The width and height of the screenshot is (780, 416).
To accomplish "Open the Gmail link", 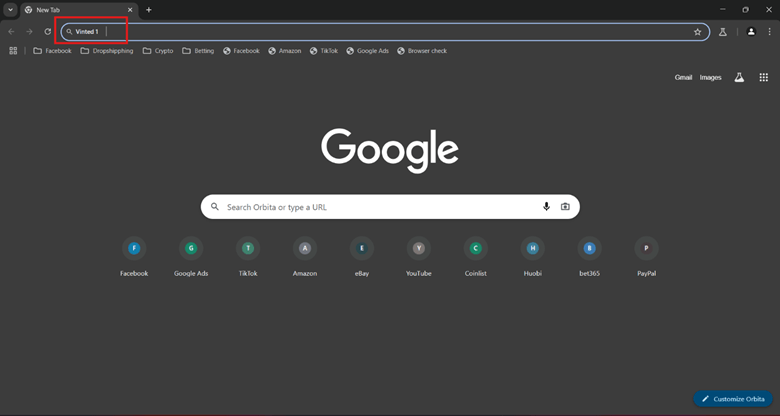I will coord(683,78).
